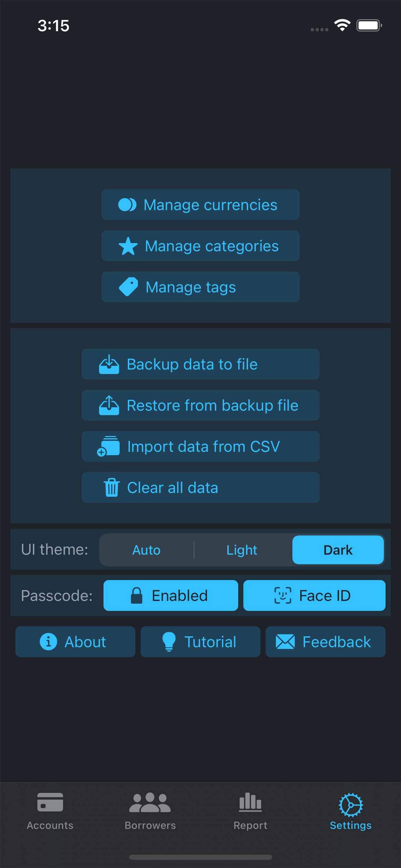Toggle the passcode Enabled button

point(170,595)
